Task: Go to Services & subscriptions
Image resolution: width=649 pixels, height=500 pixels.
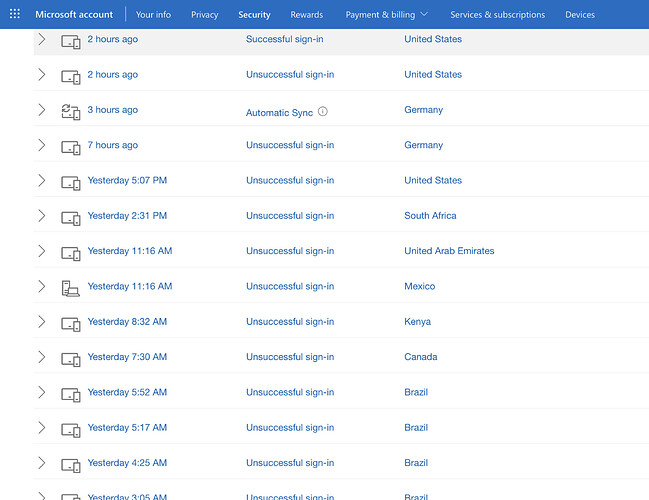Action: [x=498, y=14]
